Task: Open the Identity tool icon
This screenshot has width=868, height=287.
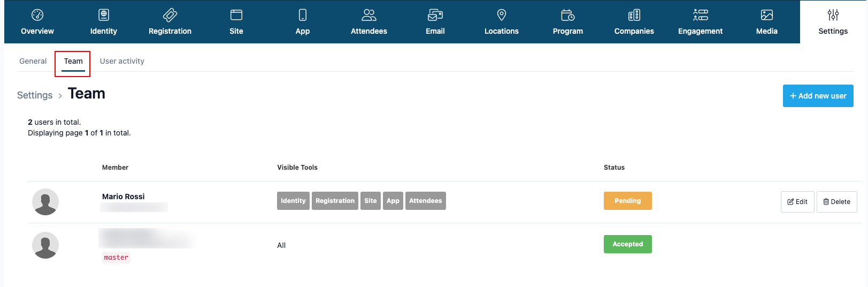Action: [104, 15]
